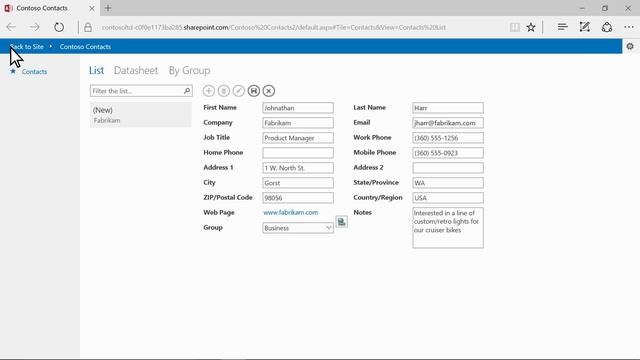Cancel changes with the X circle icon
Screen dimensions: 640x360
269,91
